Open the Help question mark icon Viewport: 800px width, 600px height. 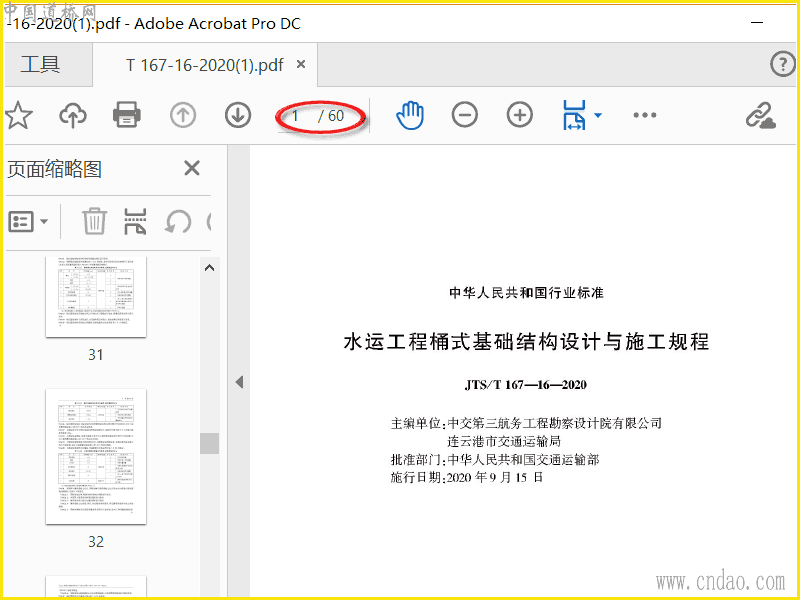782,64
